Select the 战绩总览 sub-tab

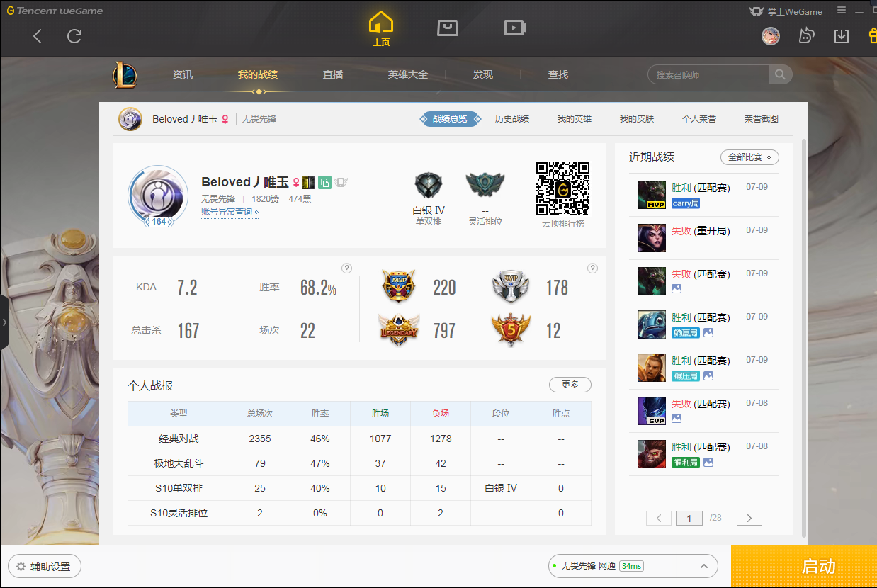click(451, 119)
